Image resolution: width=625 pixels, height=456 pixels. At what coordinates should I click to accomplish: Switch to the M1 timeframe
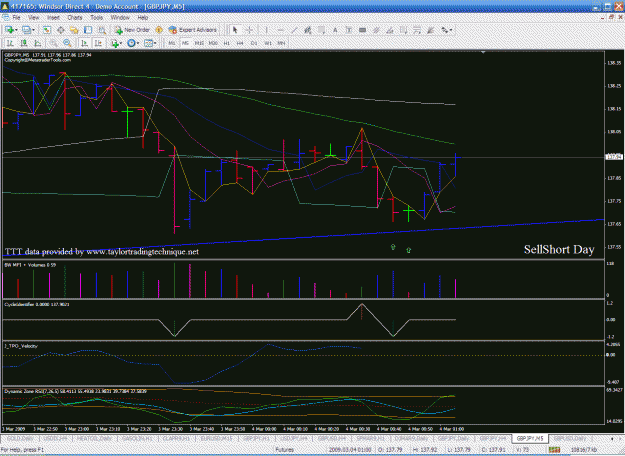(x=172, y=43)
